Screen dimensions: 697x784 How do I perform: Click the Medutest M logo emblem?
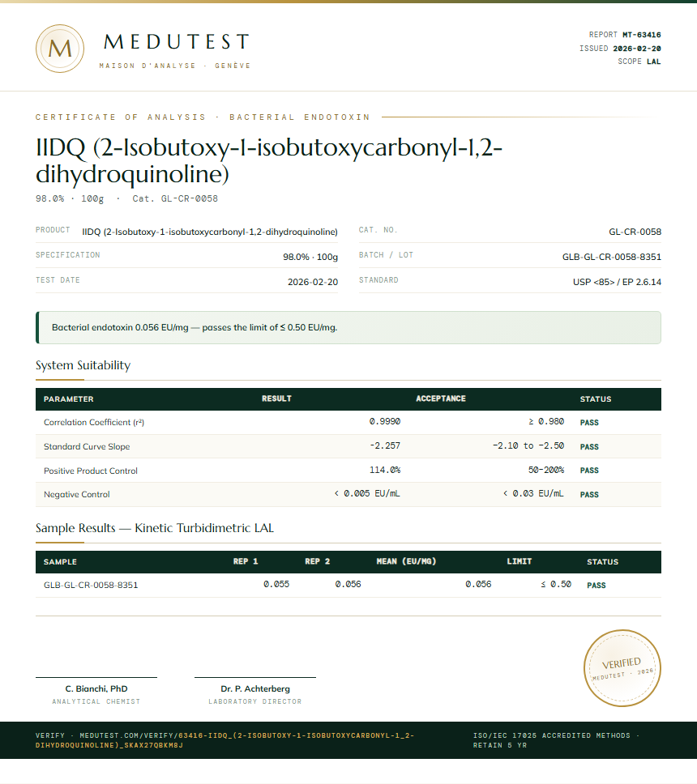pos(60,49)
